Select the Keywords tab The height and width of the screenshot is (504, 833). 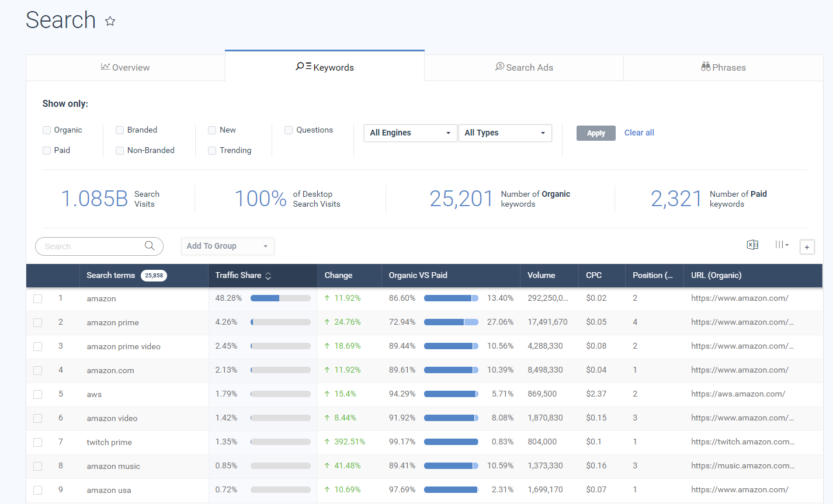coord(325,67)
